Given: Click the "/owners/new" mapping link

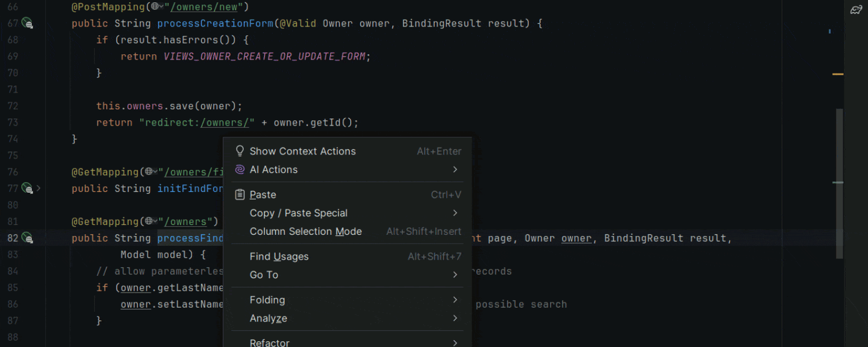Looking at the screenshot, I should tap(205, 6).
